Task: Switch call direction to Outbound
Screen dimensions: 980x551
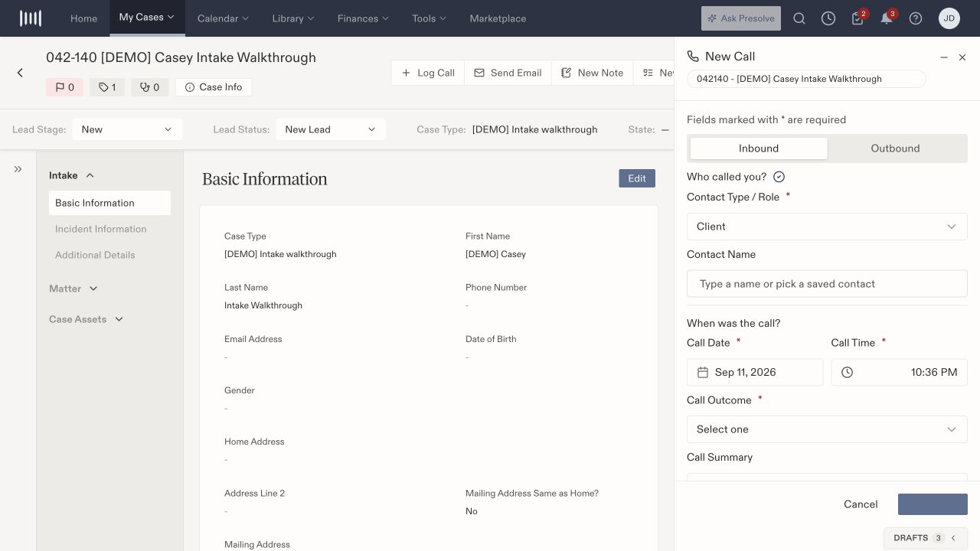Action: pos(895,148)
